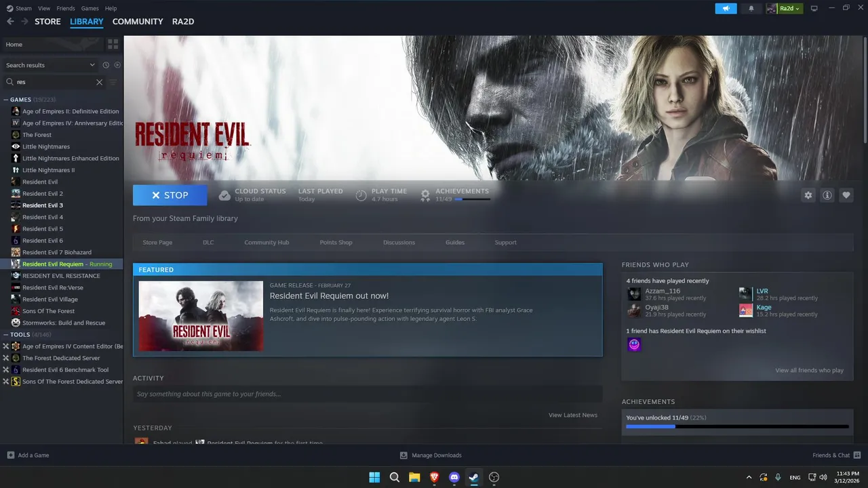
Task: Open the announcements megaphone button
Action: point(726,8)
